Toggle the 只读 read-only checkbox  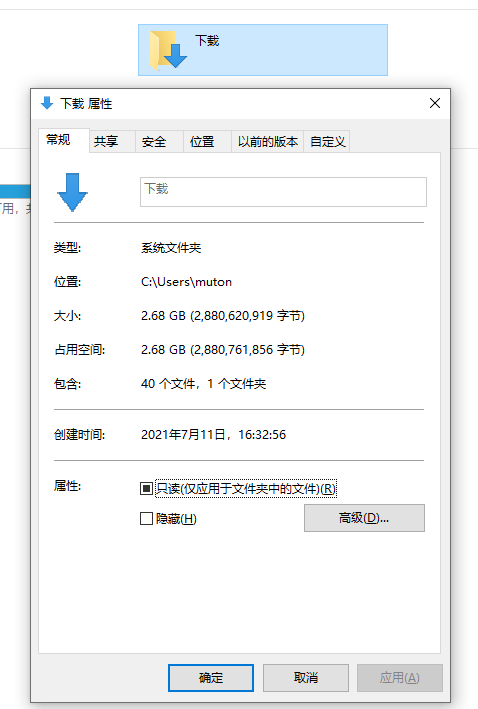click(146, 488)
